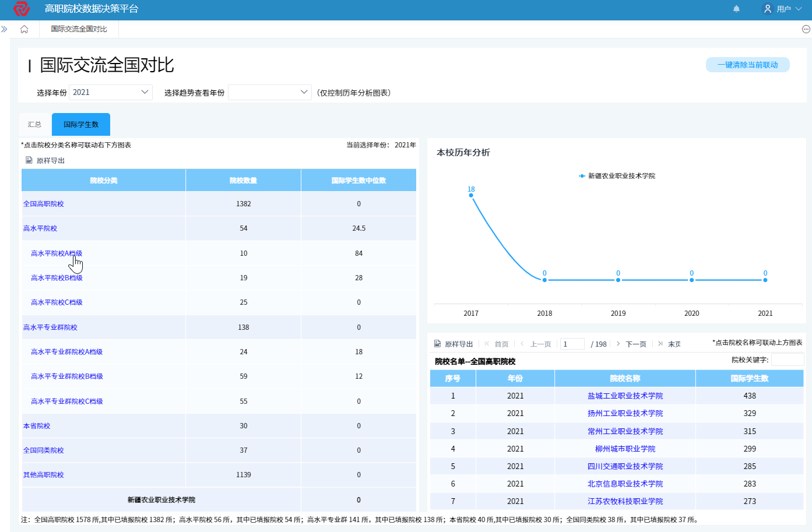Click the 2017 data point on the line chart

pos(471,195)
